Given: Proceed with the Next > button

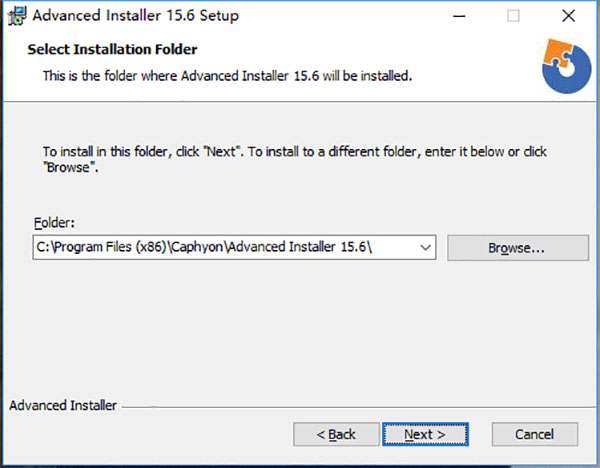Looking at the screenshot, I should click(425, 434).
